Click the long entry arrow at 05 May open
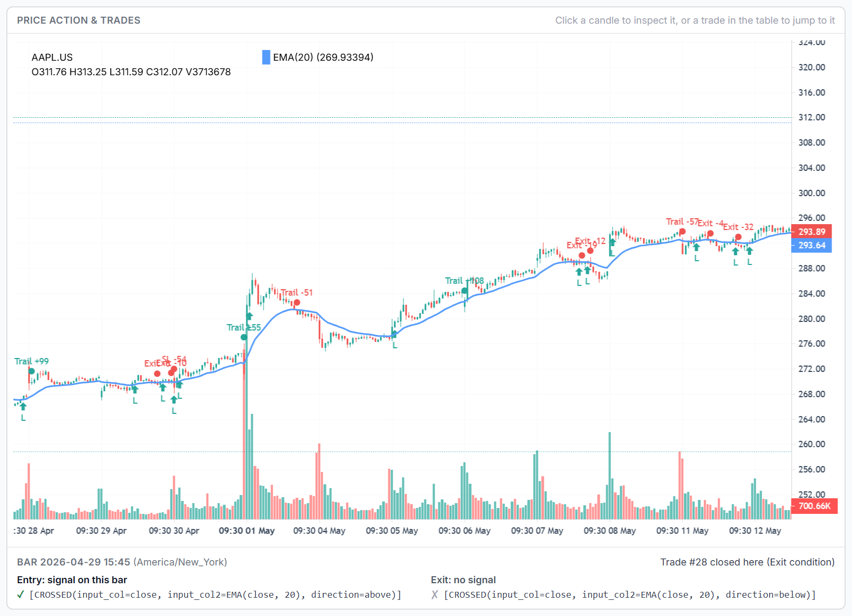 (x=395, y=334)
